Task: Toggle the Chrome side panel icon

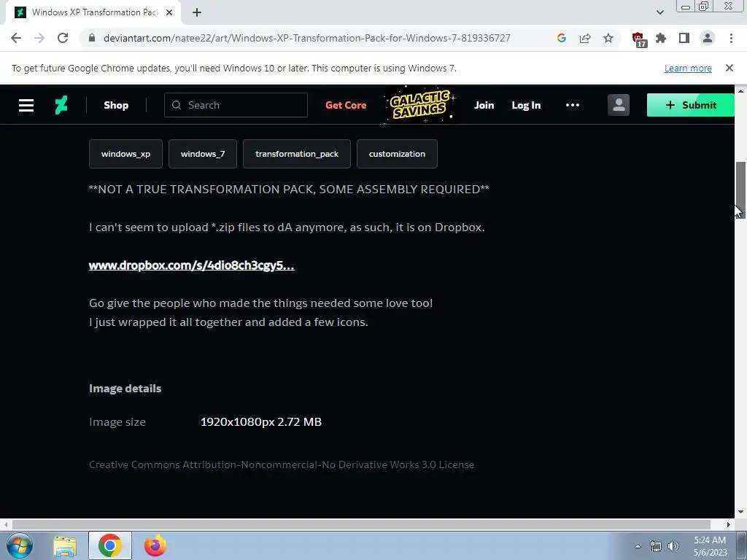Action: point(684,38)
